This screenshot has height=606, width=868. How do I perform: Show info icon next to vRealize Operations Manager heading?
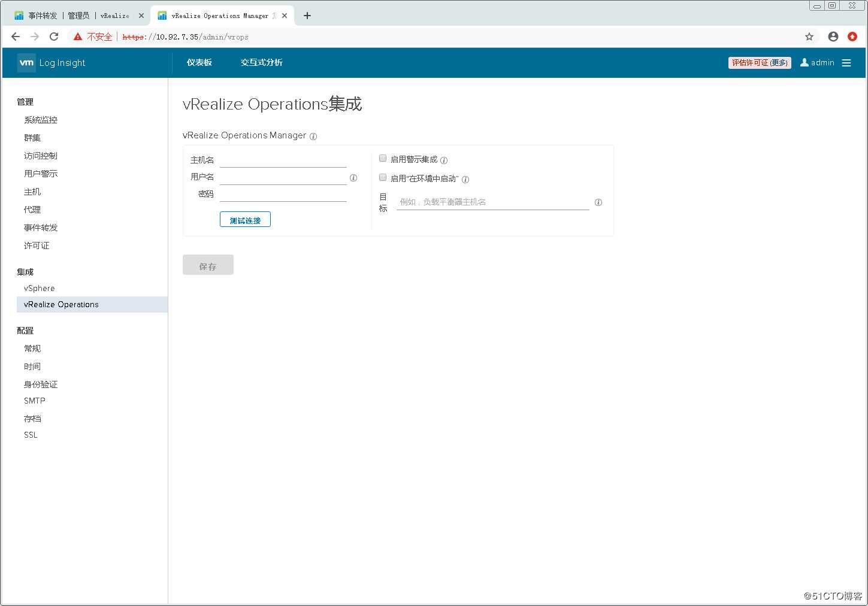point(313,137)
